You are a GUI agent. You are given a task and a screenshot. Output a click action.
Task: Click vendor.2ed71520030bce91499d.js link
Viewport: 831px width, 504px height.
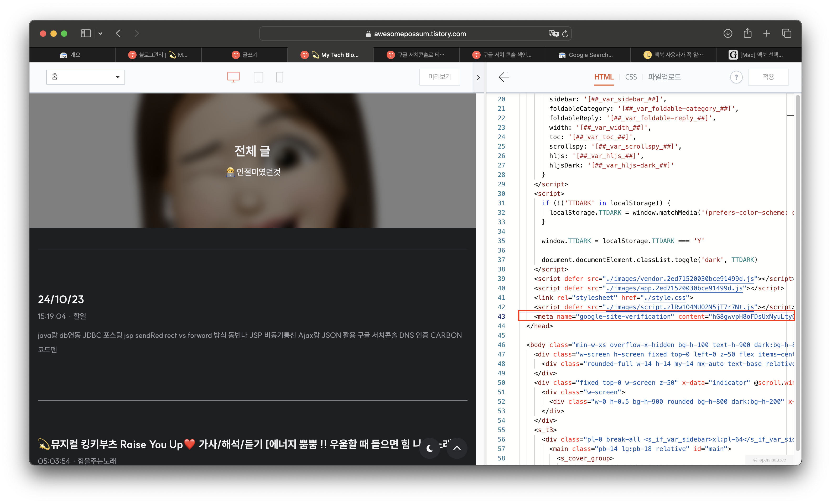tap(680, 279)
